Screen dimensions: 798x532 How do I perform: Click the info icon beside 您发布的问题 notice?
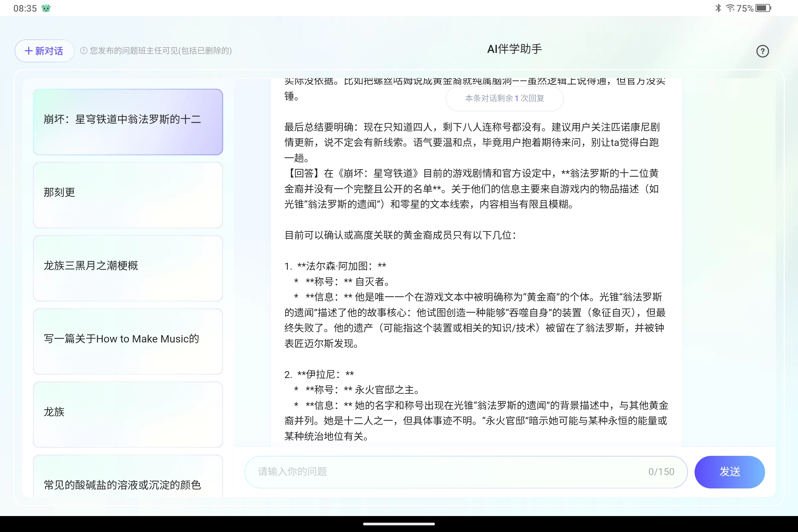pos(84,51)
